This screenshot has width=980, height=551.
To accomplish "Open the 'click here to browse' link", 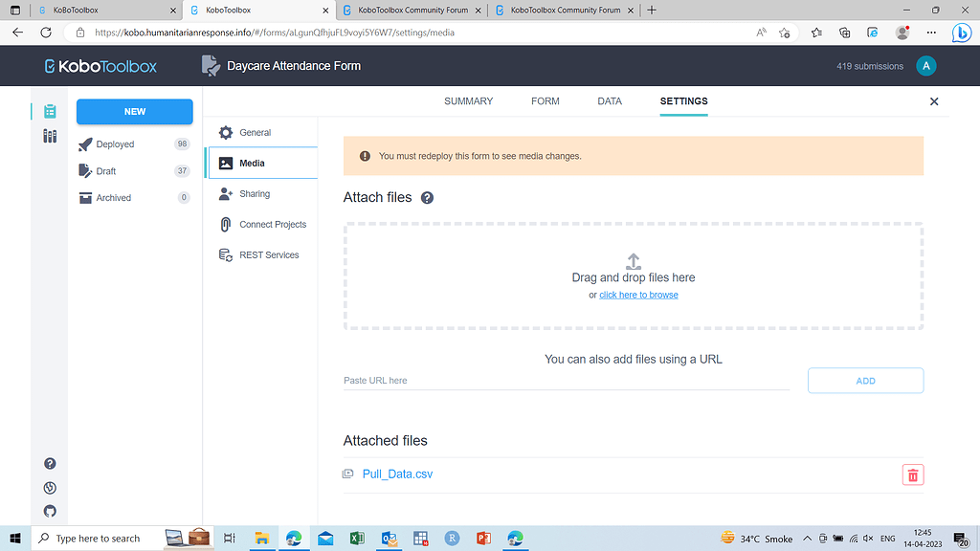I will 639,295.
